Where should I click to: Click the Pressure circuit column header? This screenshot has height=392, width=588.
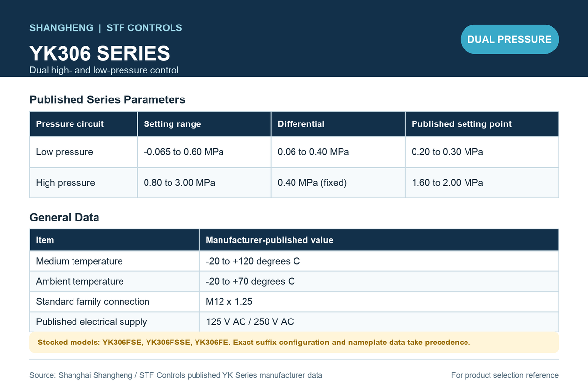point(83,124)
